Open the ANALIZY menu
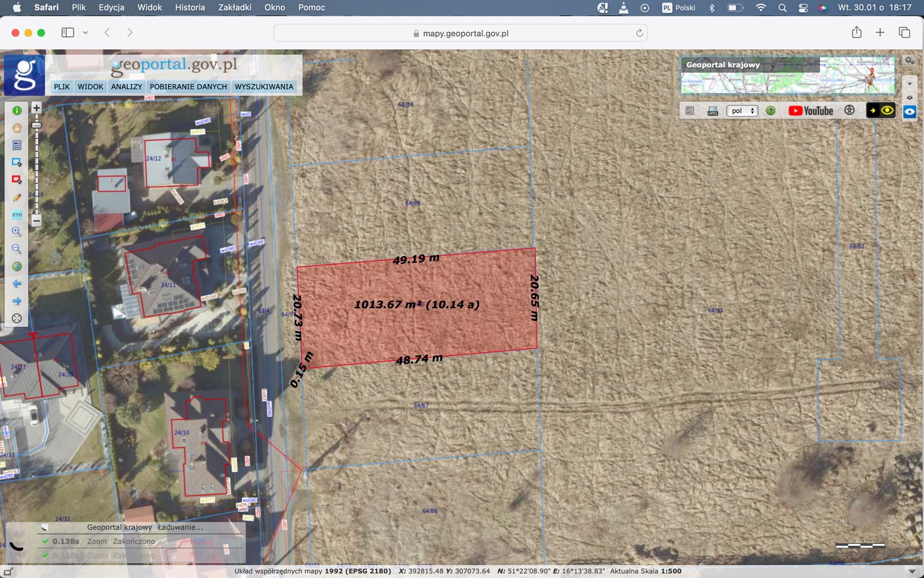Screen dimensions: 924x578 127,86
